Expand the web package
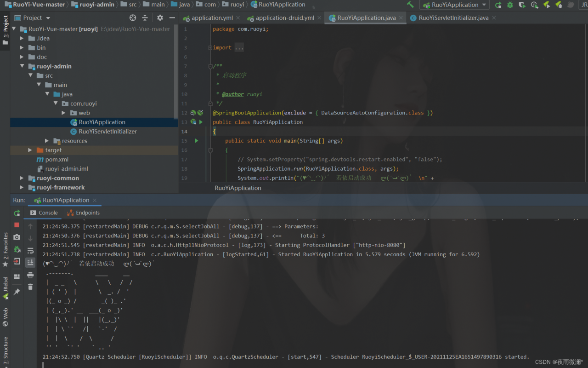Image resolution: width=588 pixels, height=368 pixels. [63, 113]
